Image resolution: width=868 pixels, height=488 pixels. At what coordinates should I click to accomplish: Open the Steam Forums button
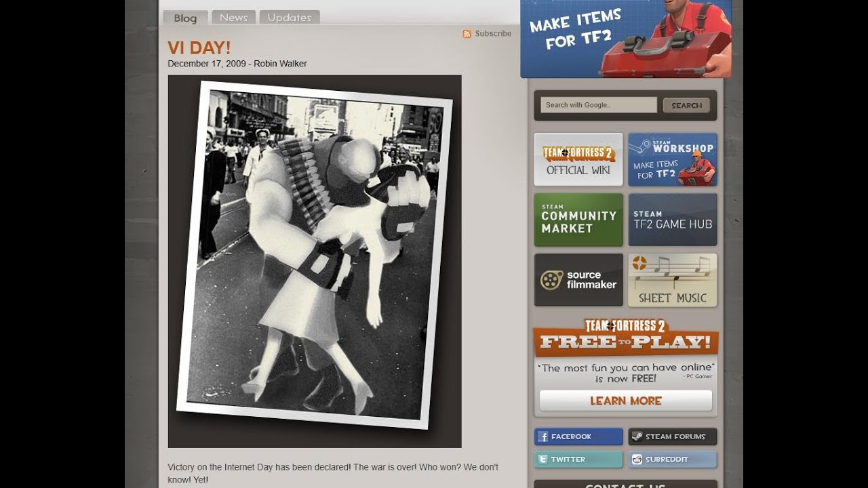[673, 436]
